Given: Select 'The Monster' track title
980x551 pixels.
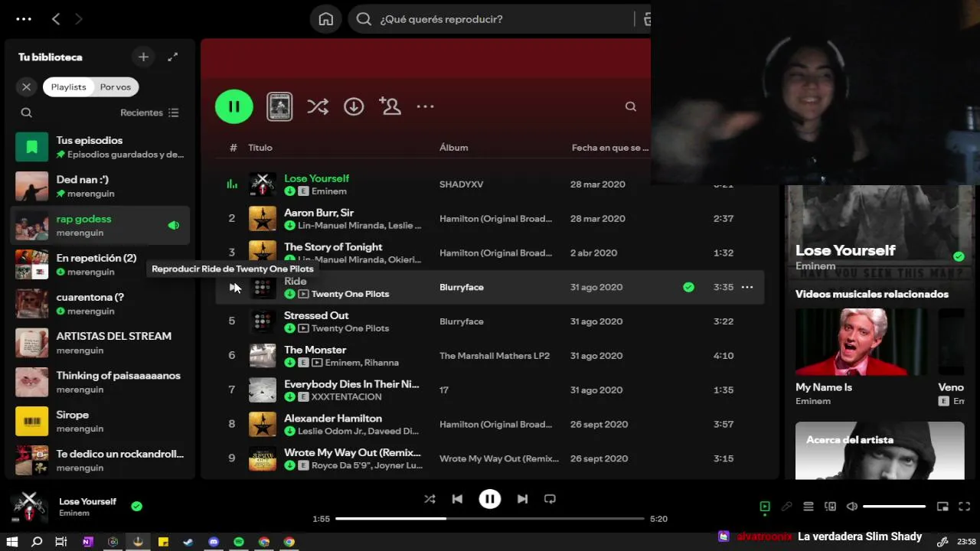Looking at the screenshot, I should tap(315, 350).
